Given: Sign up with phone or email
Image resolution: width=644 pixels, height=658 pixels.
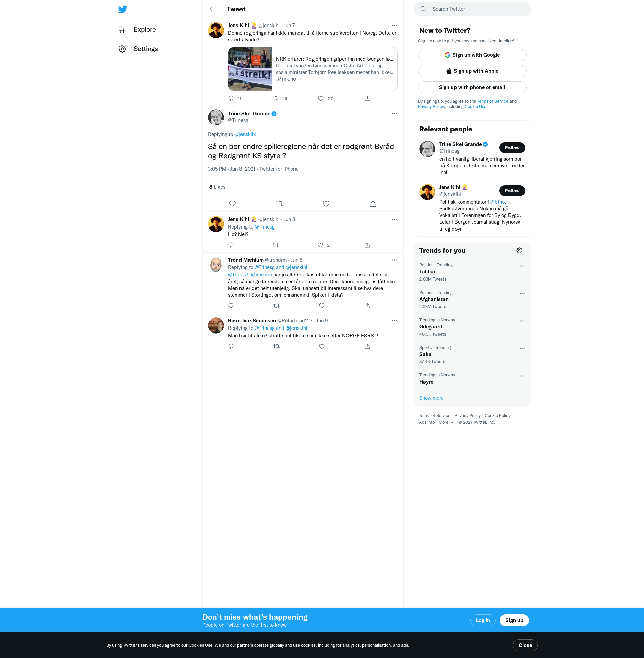Looking at the screenshot, I should click(472, 87).
